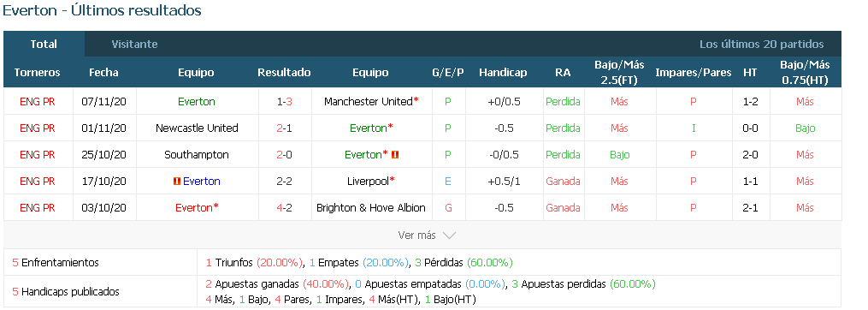Open Newcastle United team link

tap(197, 128)
